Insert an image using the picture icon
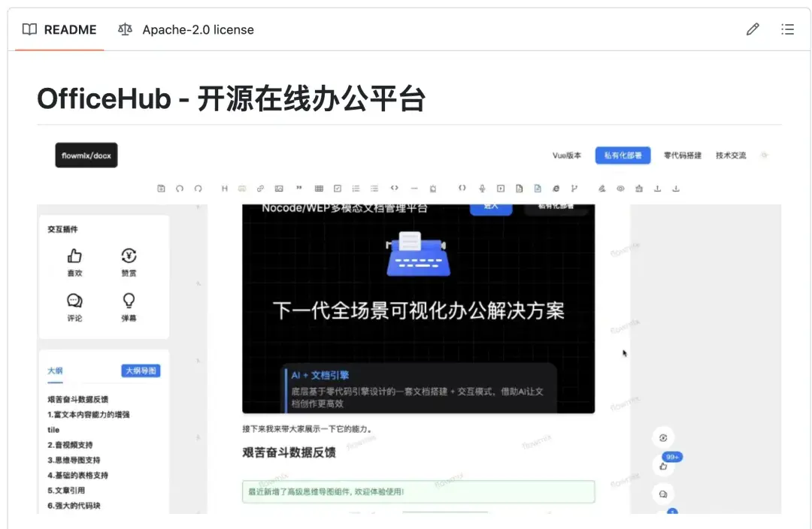The height and width of the screenshot is (529, 812). point(280,188)
